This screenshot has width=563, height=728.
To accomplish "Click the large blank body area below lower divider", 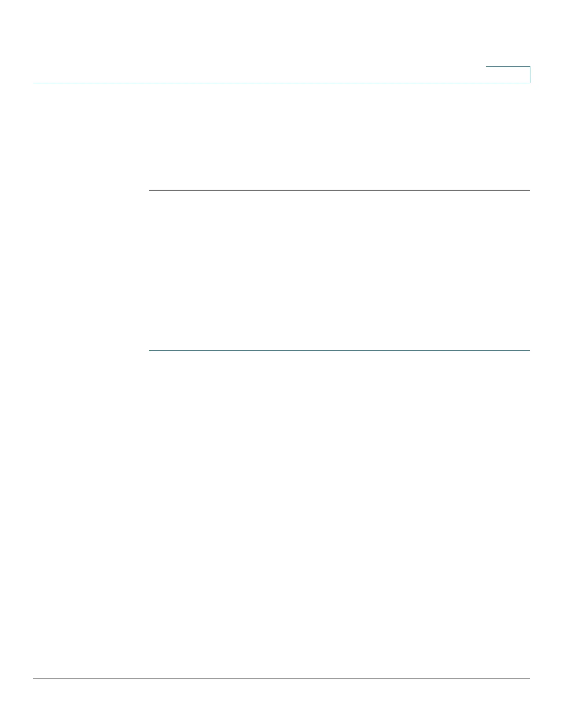I will [339, 514].
